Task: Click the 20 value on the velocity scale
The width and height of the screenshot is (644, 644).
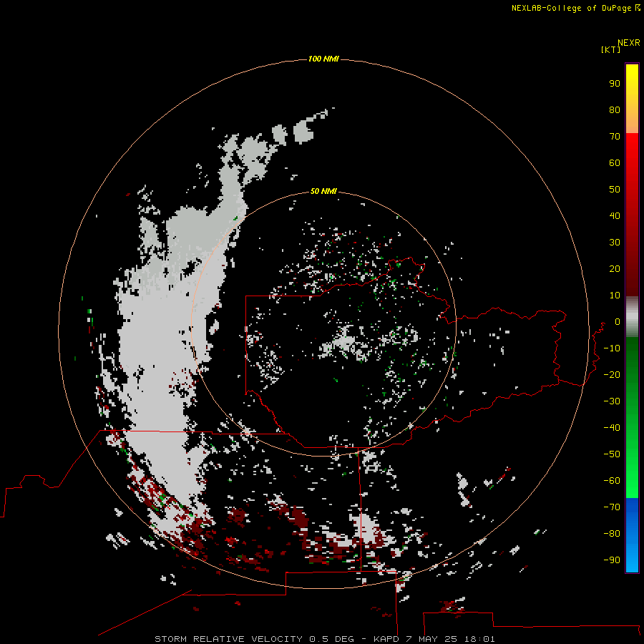Action: pos(615,269)
